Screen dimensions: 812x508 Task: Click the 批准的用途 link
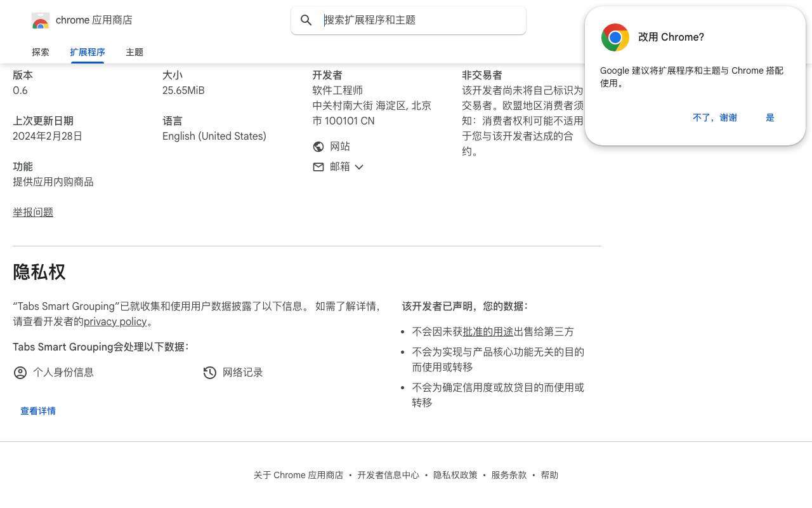point(488,332)
